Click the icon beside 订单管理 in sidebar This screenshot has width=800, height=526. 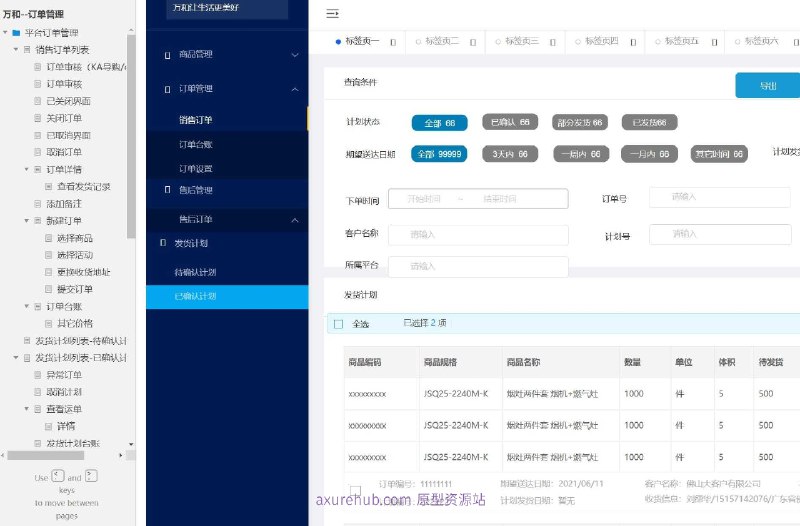pyautogui.click(x=167, y=89)
